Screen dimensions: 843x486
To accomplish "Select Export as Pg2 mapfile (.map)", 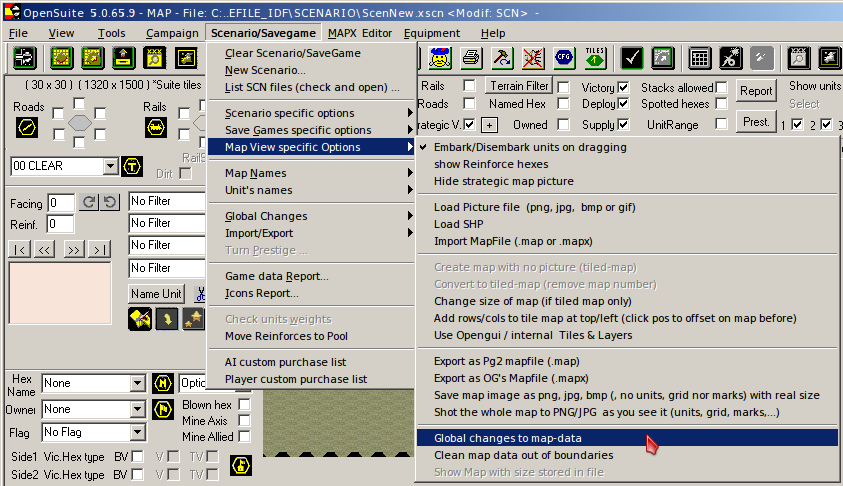I will click(627, 361).
